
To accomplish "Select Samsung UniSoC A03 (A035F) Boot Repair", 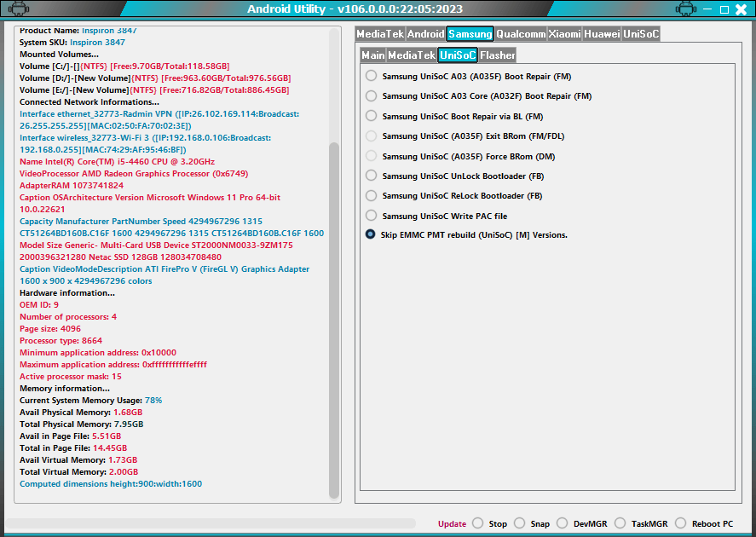I will [x=371, y=75].
